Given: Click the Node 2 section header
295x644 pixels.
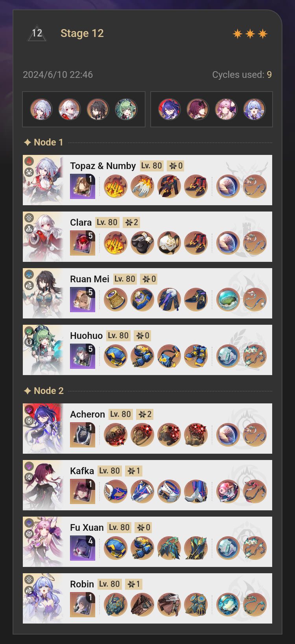Looking at the screenshot, I should tap(44, 391).
